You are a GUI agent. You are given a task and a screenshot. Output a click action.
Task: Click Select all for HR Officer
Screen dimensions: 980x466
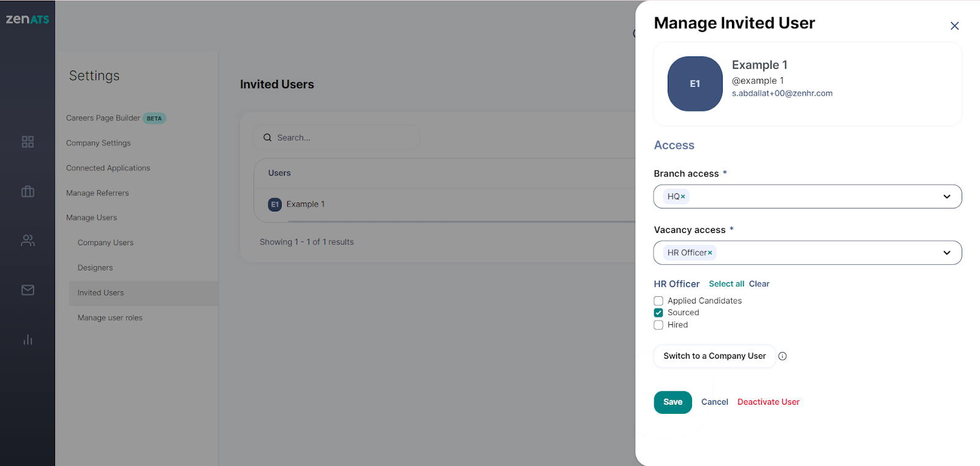pyautogui.click(x=726, y=284)
